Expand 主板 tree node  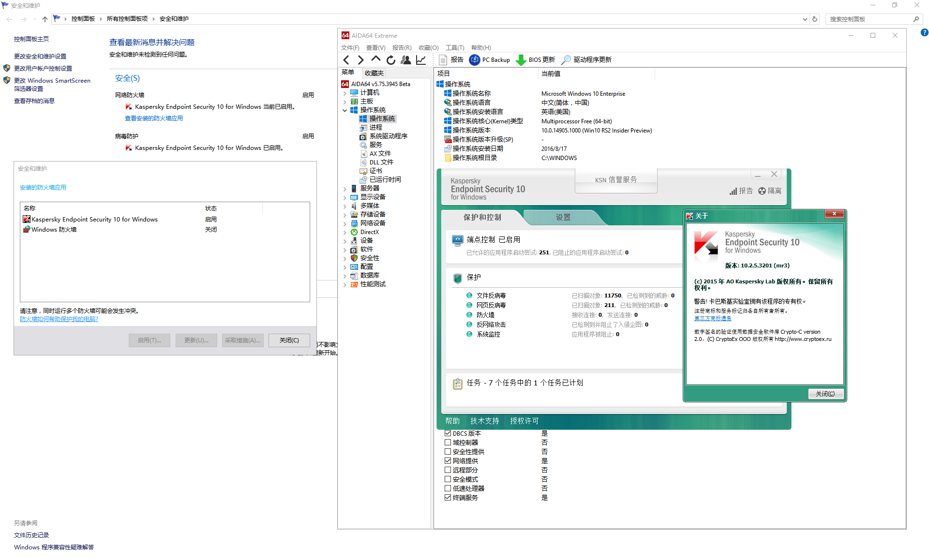pyautogui.click(x=345, y=102)
